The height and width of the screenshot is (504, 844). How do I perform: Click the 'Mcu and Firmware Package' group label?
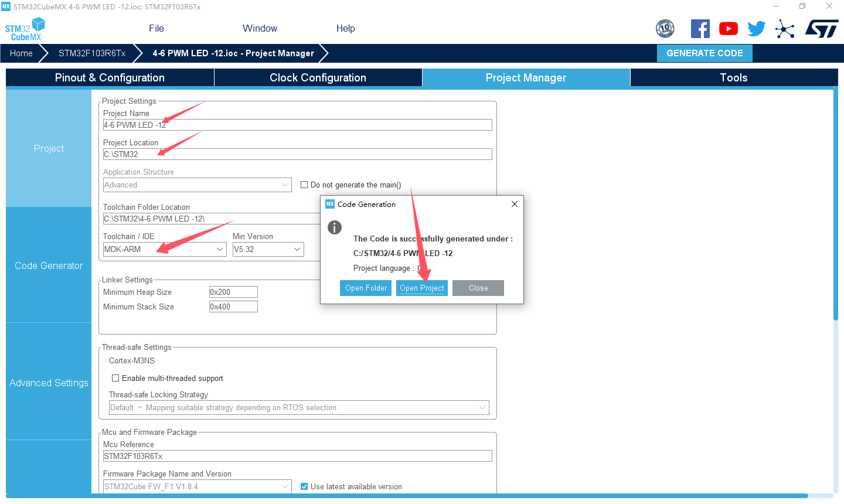pyautogui.click(x=149, y=432)
